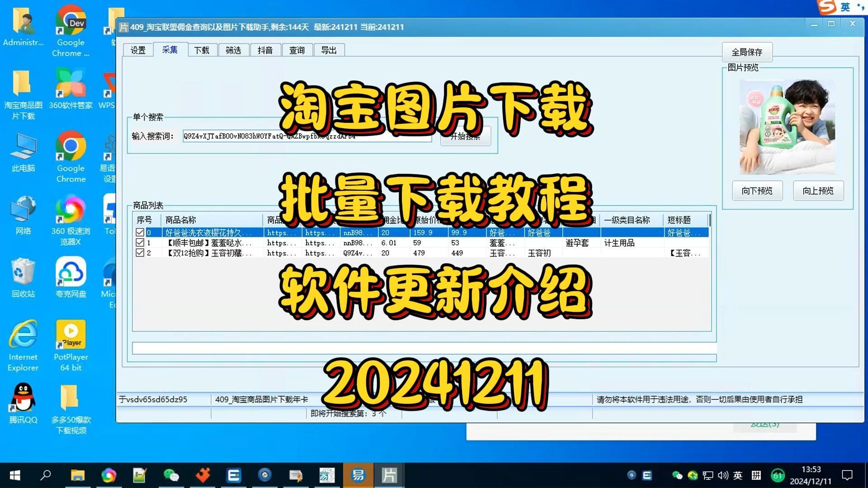868x488 pixels.
Task: Click into the 输入搜索词 input field
Action: [x=307, y=136]
